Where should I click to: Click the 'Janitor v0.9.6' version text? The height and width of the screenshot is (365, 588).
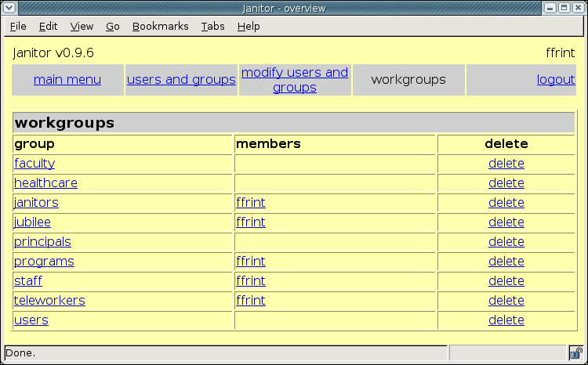tap(53, 52)
